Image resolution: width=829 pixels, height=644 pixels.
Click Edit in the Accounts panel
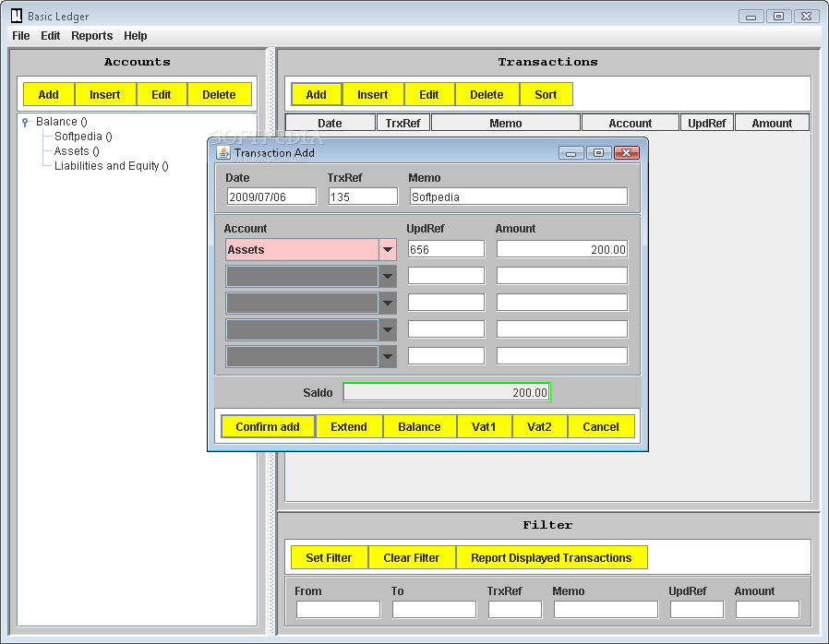pyautogui.click(x=162, y=94)
